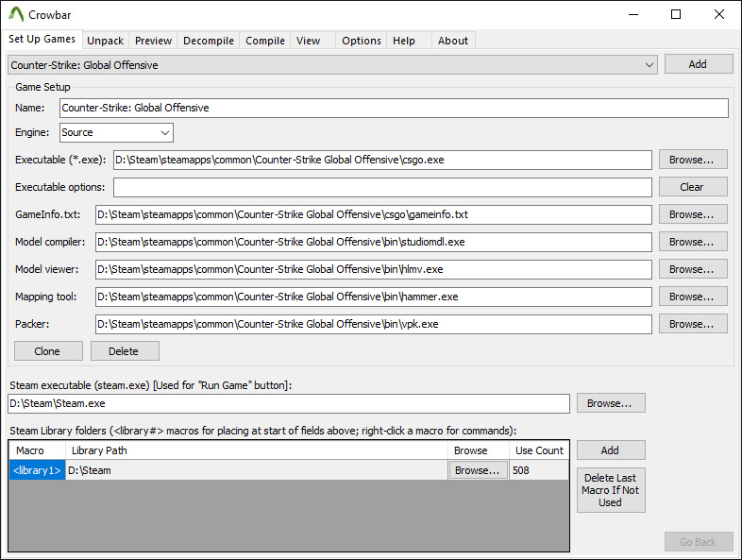Go to the Compile tab
742x560 pixels.
tap(265, 41)
